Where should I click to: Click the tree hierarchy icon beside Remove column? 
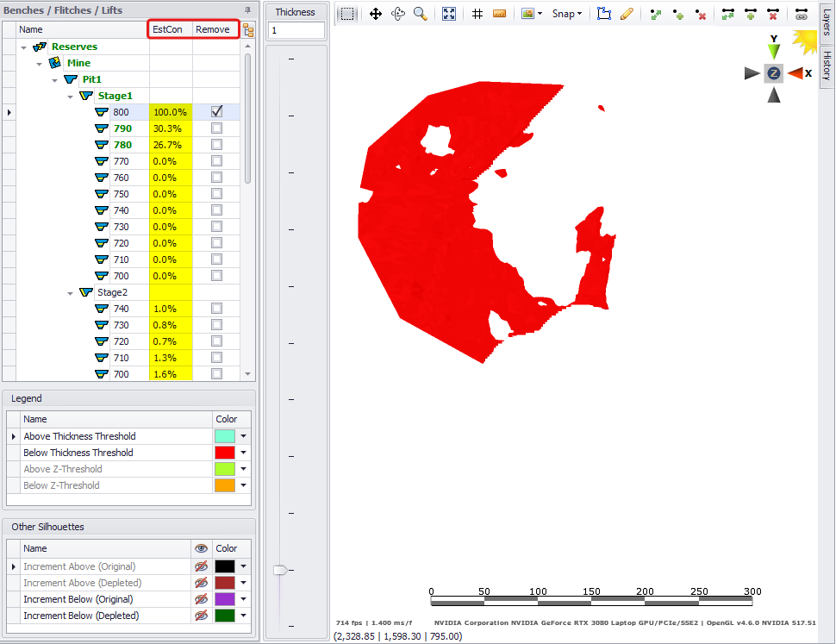248,30
